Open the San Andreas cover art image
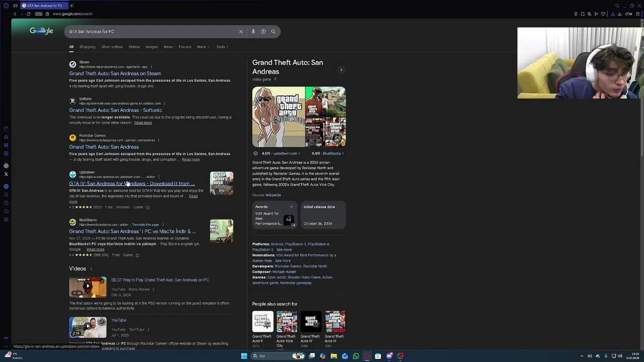644x362 pixels. 278,117
